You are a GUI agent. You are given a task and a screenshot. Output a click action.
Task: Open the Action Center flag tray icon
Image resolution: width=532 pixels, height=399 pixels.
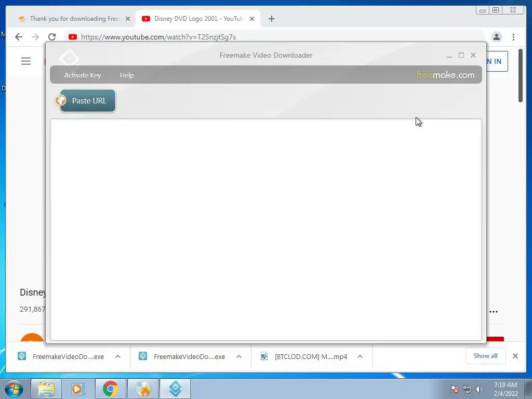click(455, 389)
